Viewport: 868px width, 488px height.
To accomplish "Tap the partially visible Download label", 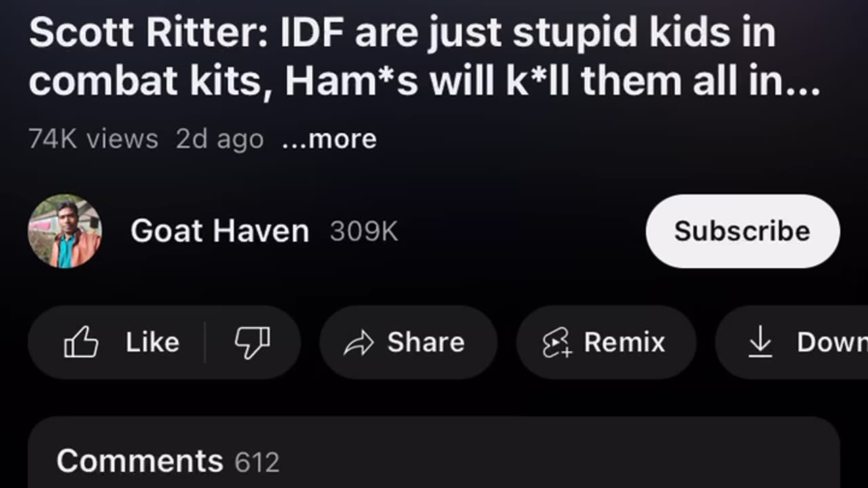I will pyautogui.click(x=831, y=342).
